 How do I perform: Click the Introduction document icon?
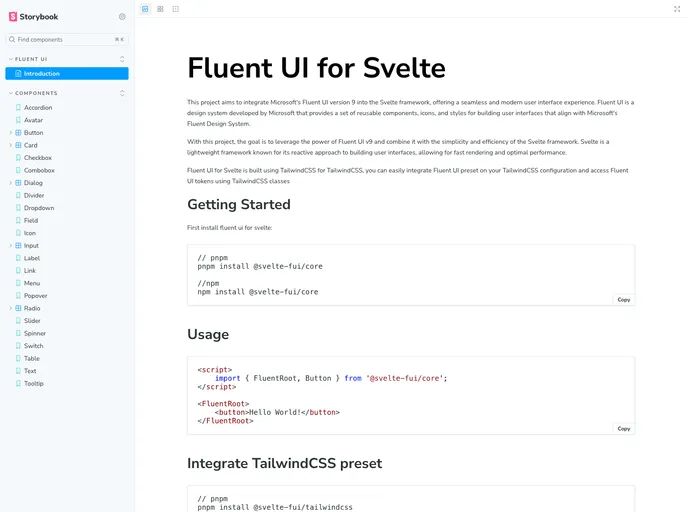pos(18,73)
